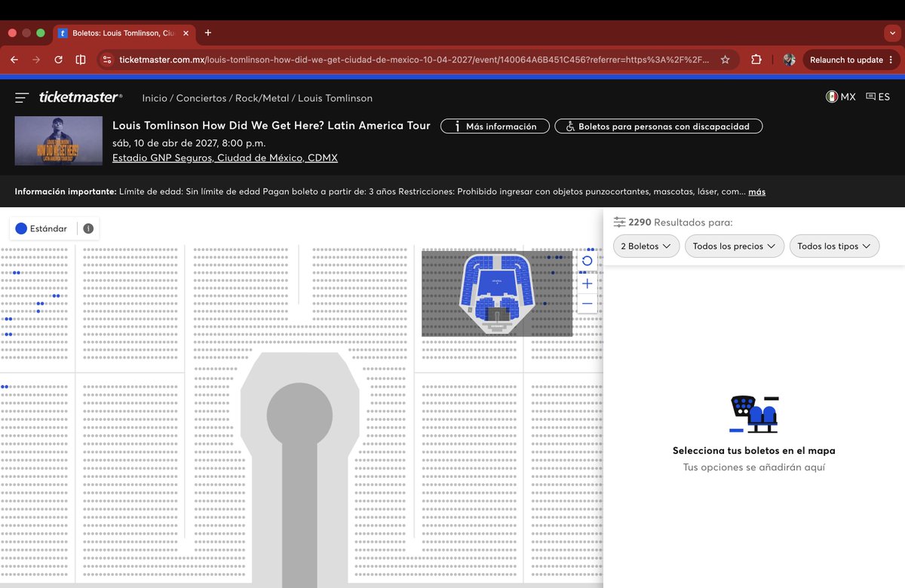Click the event date sáb, 10 de abr text
The width and height of the screenshot is (905, 588).
point(189,142)
